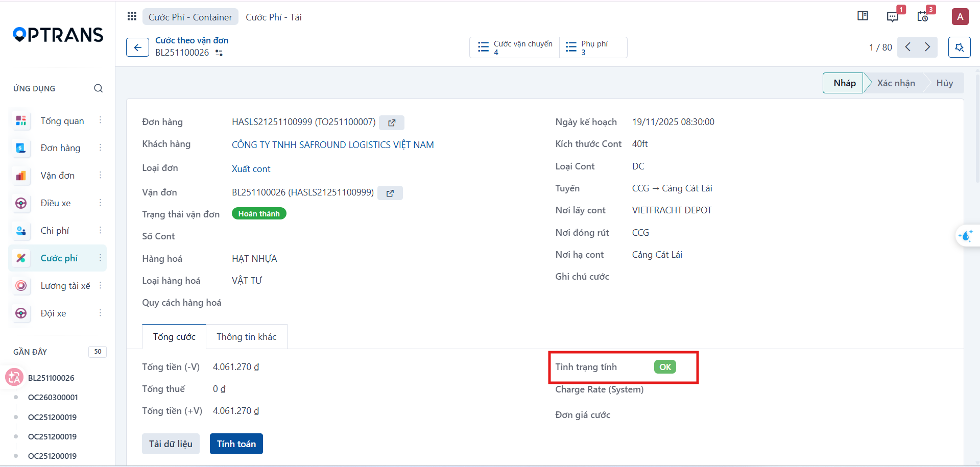Open the activities clock icon with badge 3
This screenshot has width=980, height=467.
pos(923,16)
